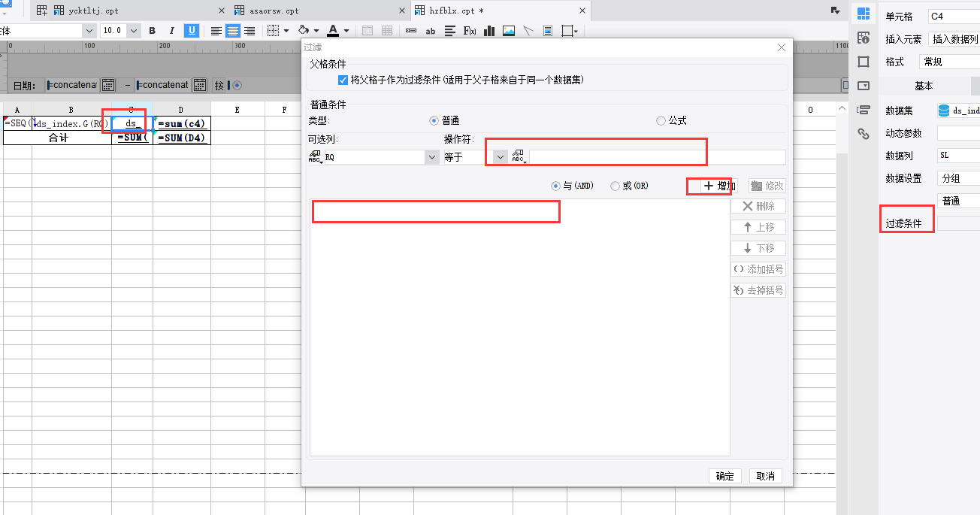Insert sub-report icon in toolbar

click(548, 31)
